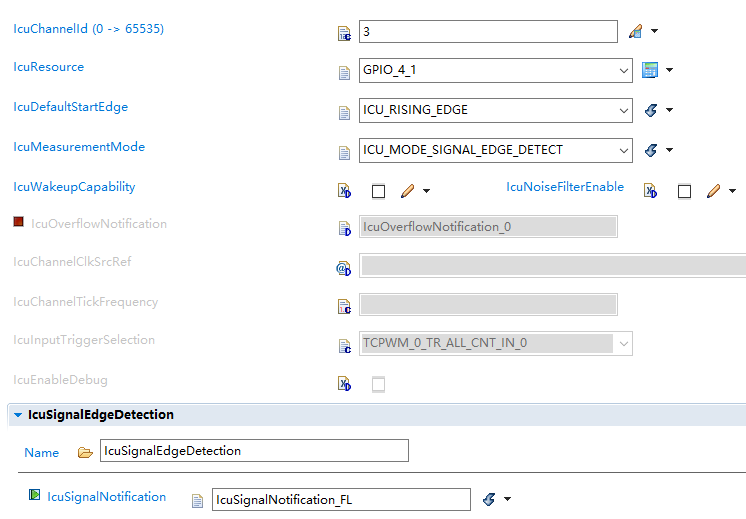Click the green toggle icon before IcuSignalNotification
Screen dimensions: 746x519
34,495
